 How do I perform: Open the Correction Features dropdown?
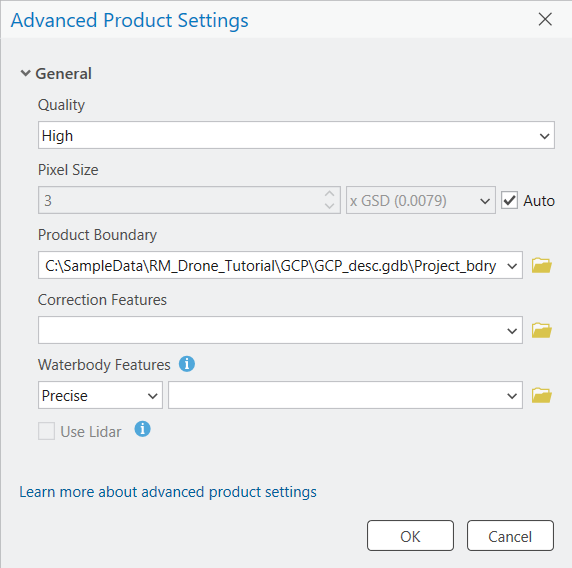(280, 330)
